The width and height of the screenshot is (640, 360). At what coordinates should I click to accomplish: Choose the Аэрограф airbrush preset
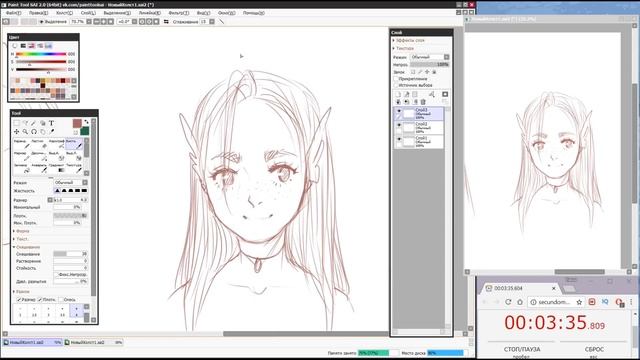pyautogui.click(x=57, y=144)
